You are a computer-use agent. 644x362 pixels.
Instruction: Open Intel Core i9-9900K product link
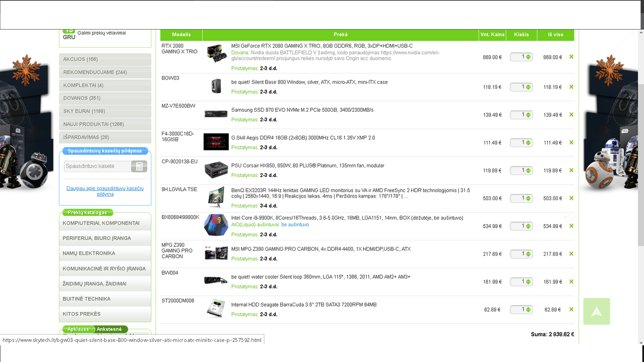[x=347, y=218]
